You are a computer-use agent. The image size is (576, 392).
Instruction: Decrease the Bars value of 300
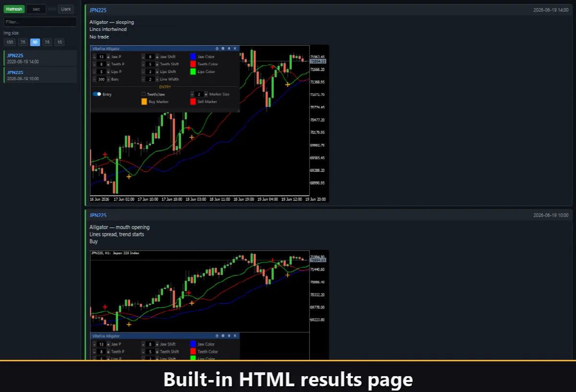tap(94, 79)
